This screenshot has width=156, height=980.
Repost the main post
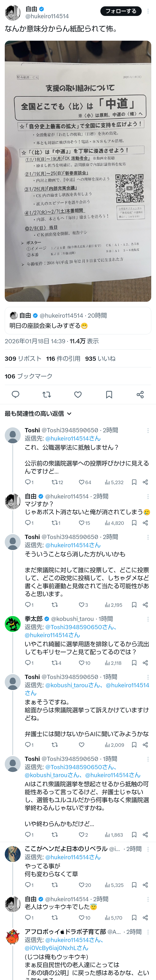point(47,395)
